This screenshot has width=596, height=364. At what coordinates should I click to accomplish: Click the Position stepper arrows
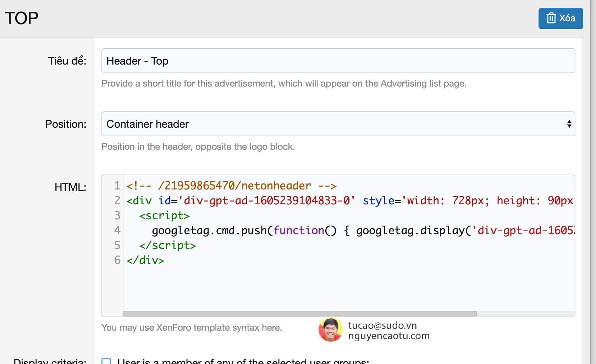click(x=569, y=124)
